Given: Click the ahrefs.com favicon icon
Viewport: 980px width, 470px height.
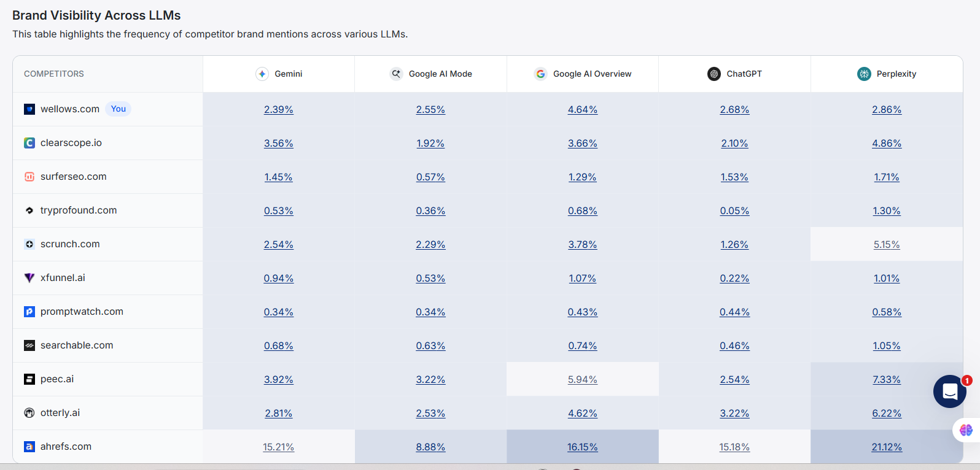Looking at the screenshot, I should [29, 447].
